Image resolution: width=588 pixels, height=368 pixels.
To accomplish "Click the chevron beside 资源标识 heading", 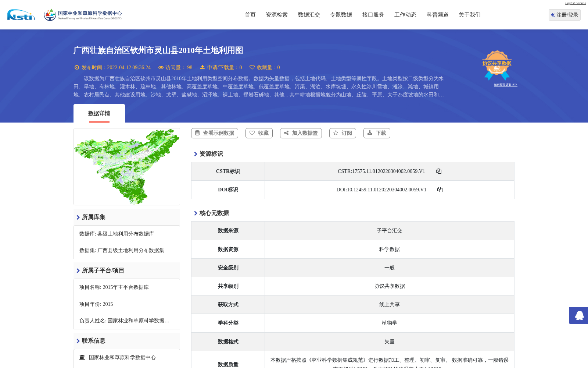I will [x=196, y=154].
